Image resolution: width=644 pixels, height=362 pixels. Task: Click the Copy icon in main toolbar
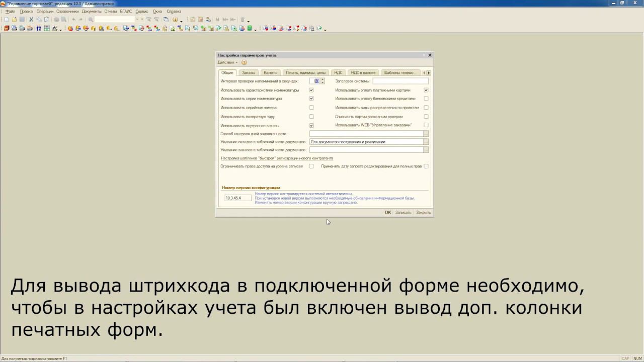pos(39,19)
